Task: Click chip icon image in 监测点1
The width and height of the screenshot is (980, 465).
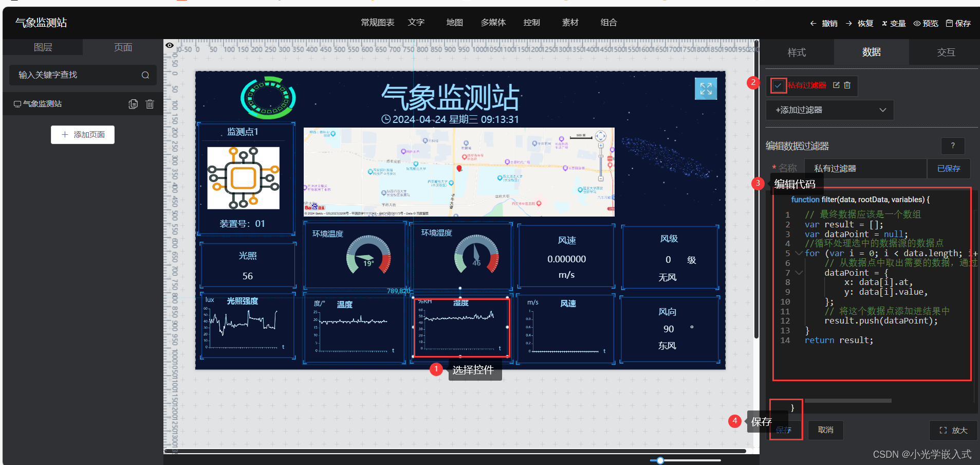Action: point(243,178)
